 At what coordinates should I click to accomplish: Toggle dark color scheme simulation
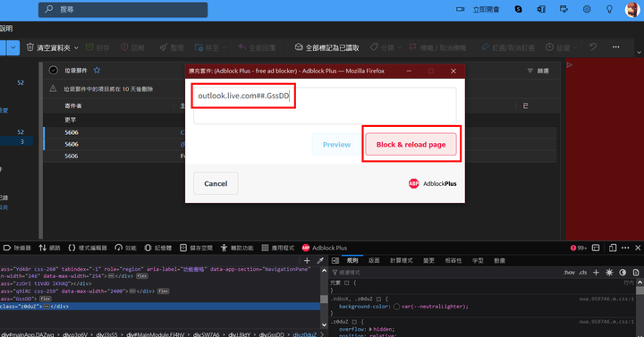pos(623,273)
